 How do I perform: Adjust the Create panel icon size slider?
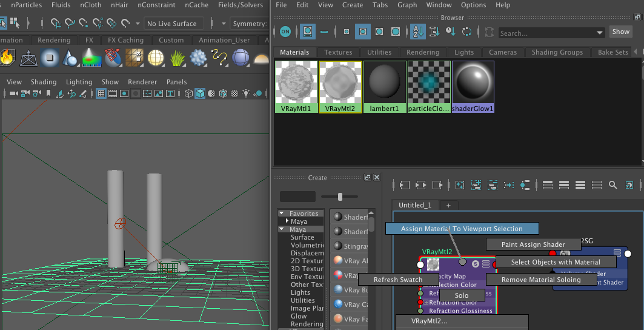tap(340, 197)
